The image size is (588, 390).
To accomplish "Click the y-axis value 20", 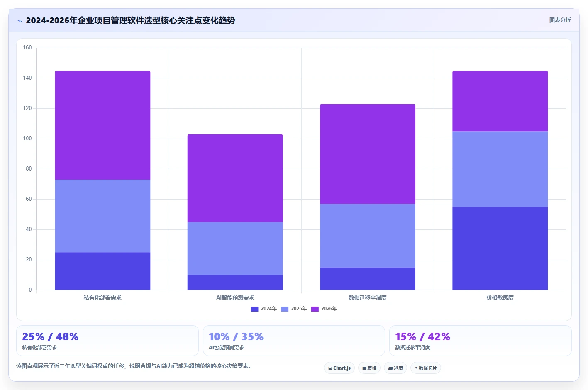I will click(x=29, y=260).
